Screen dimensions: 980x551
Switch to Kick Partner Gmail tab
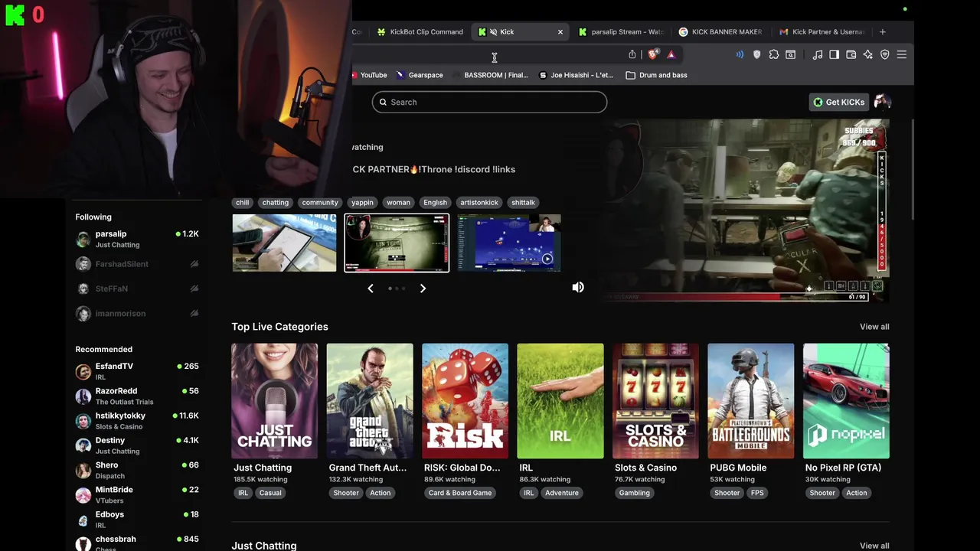click(x=822, y=32)
